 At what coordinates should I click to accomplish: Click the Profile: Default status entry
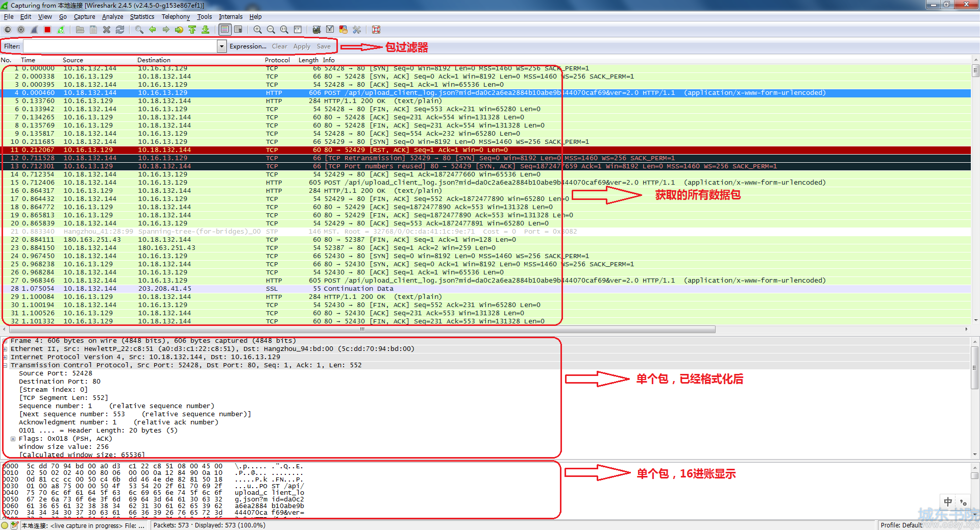(901, 525)
